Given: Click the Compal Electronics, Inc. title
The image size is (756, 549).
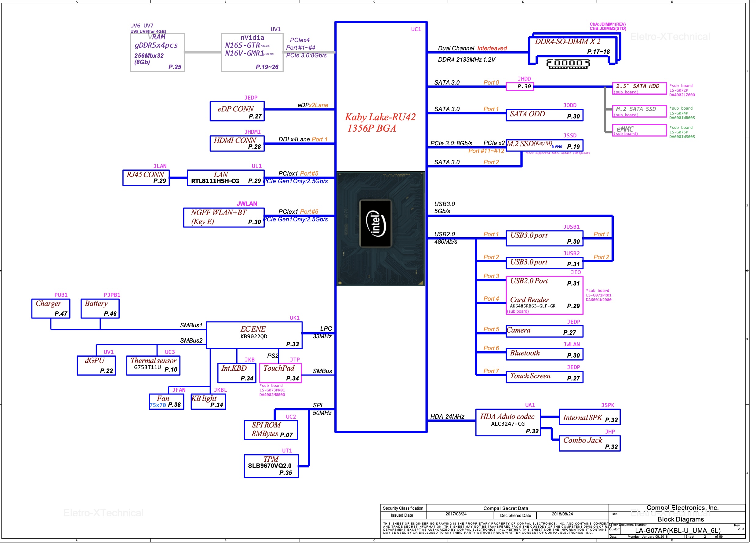Looking at the screenshot, I should (x=682, y=508).
